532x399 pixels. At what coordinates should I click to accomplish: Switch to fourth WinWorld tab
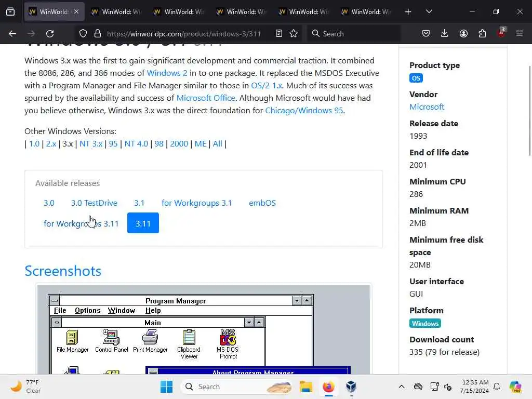tap(242, 12)
